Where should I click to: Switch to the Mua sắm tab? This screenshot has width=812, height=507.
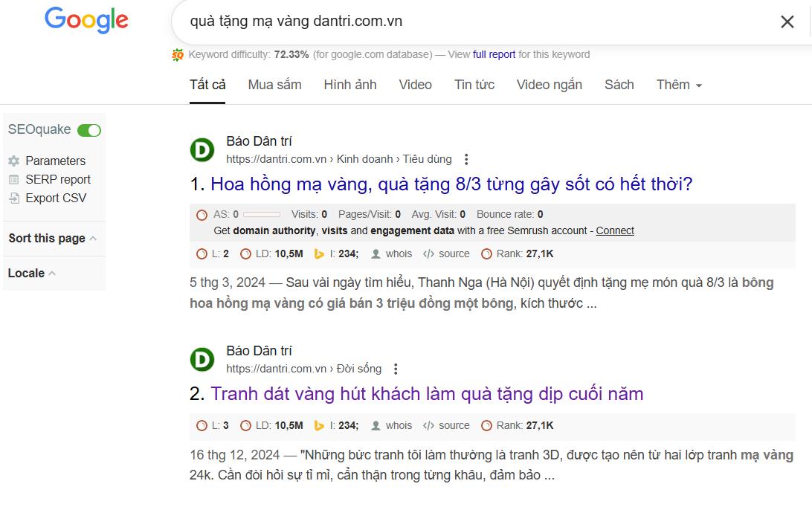pyautogui.click(x=274, y=85)
